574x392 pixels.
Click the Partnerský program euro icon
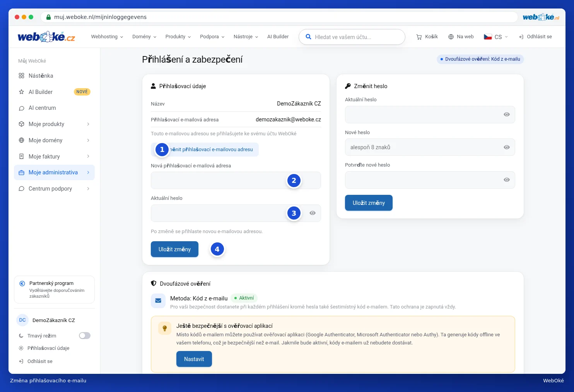(x=22, y=283)
